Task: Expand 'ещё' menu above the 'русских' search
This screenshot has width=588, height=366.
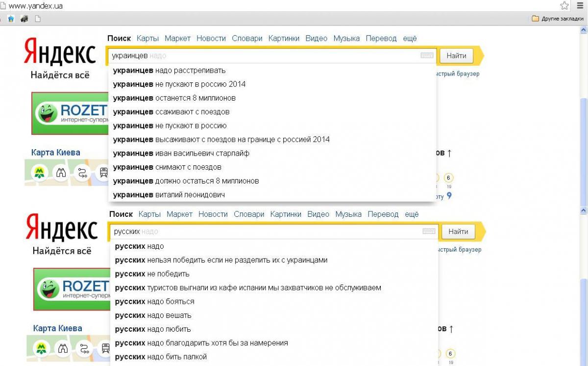Action: pos(412,214)
